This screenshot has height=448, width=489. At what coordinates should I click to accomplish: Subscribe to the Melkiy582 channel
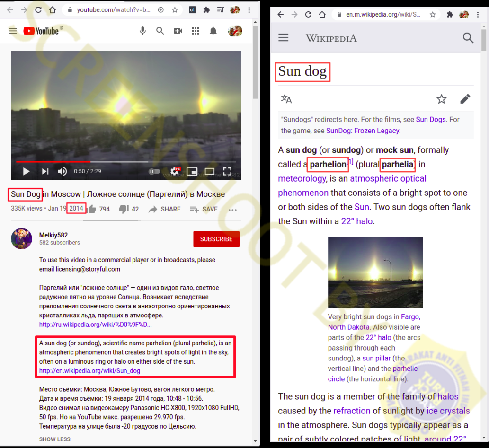tap(216, 239)
